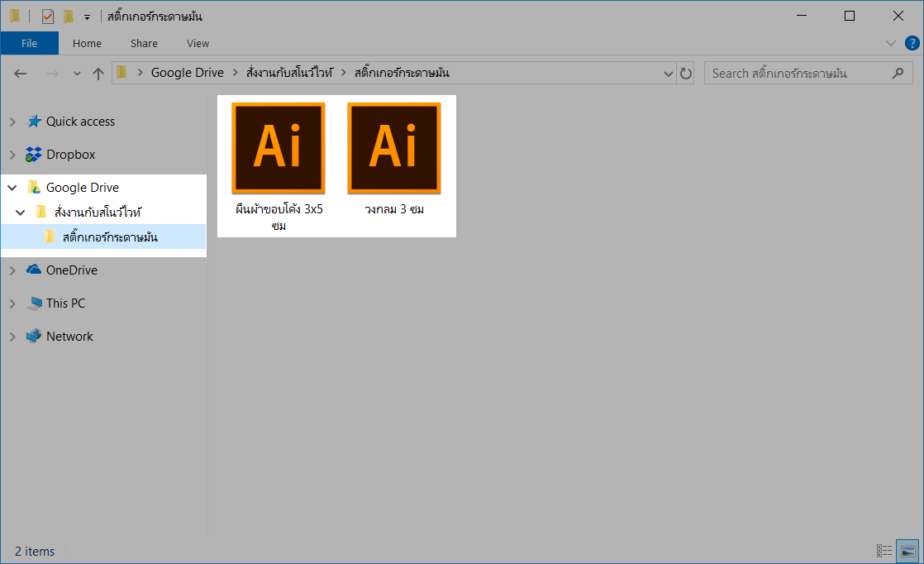Screen dimensions: 924x564
Task: Switch to the View ribbon tab
Action: [x=198, y=43]
